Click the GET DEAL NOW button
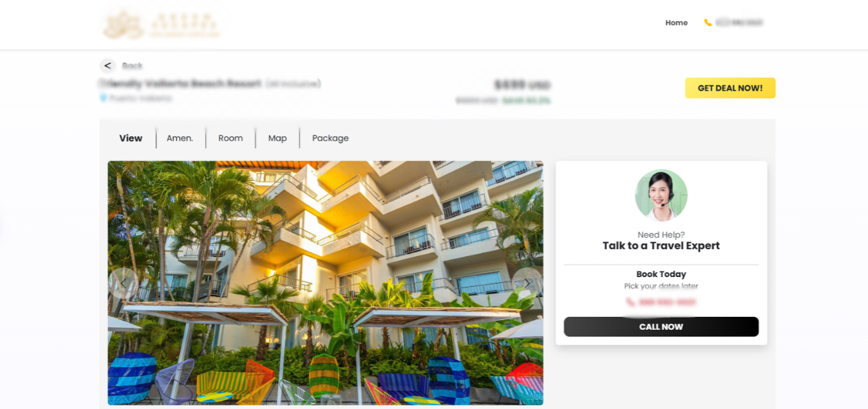Screen dimensions: 868x409 730,88
